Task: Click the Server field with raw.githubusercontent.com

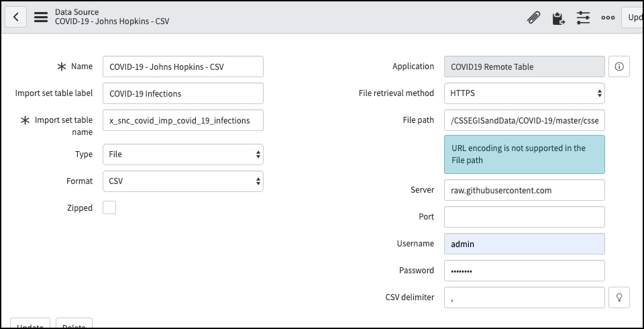Action: (x=524, y=190)
